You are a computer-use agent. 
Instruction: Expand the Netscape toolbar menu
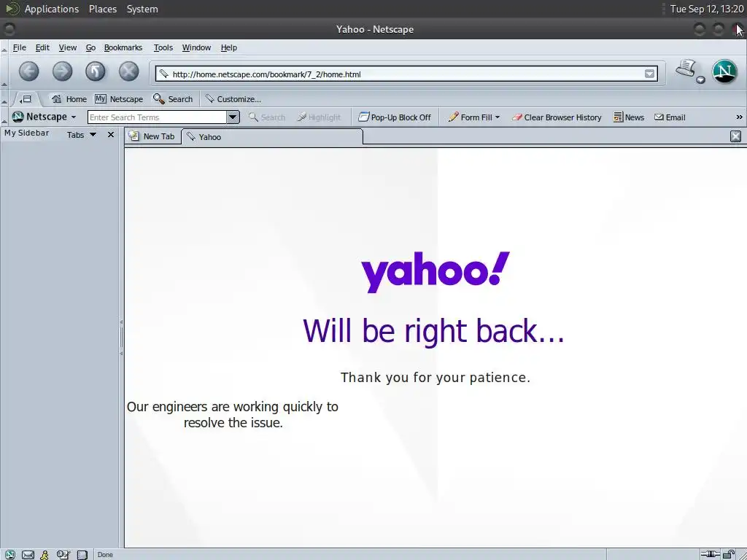tap(44, 117)
